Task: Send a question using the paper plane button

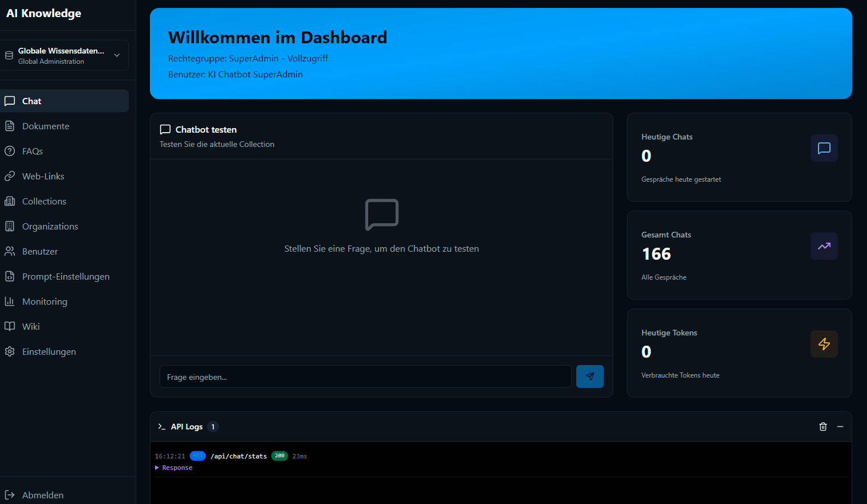Action: [x=590, y=376]
